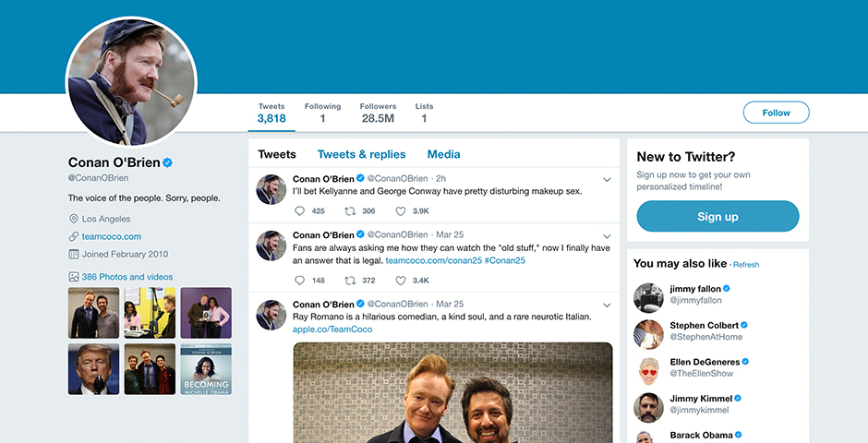Viewport: 868px width, 443px height.
Task: Click the bio "The voice of the people"
Action: click(144, 198)
